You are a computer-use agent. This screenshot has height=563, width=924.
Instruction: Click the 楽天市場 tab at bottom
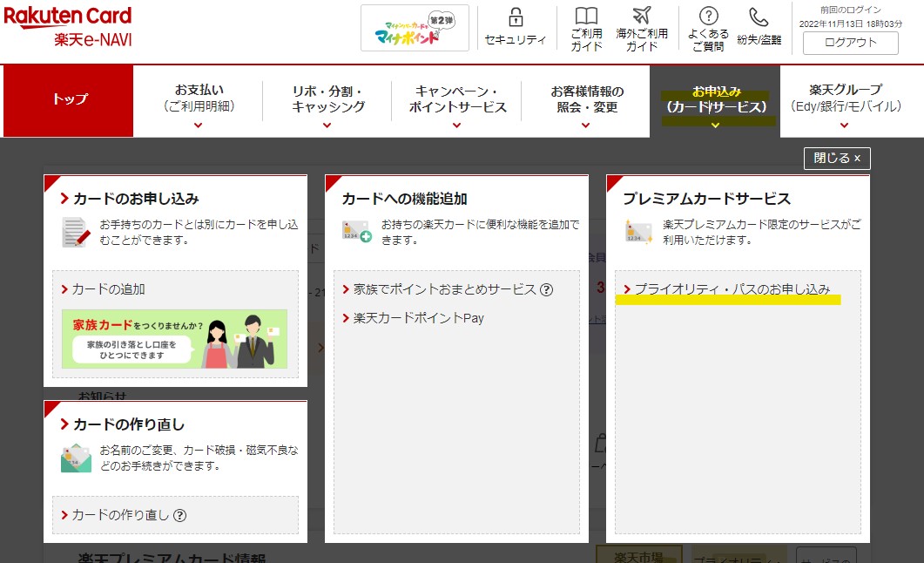click(638, 555)
